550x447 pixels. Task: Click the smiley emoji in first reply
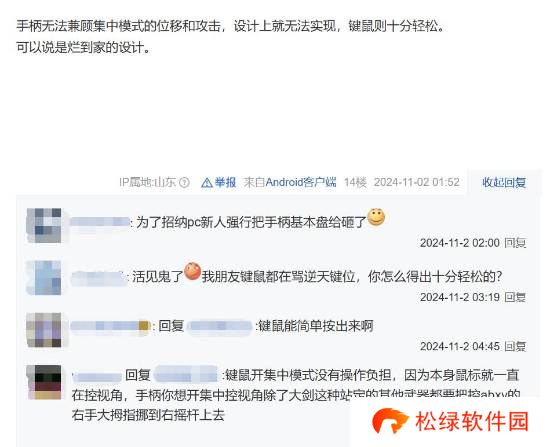(376, 217)
